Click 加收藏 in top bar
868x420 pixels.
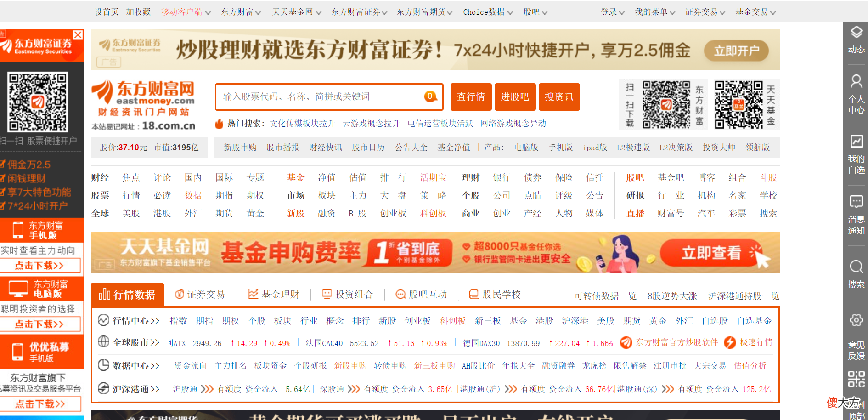click(139, 12)
